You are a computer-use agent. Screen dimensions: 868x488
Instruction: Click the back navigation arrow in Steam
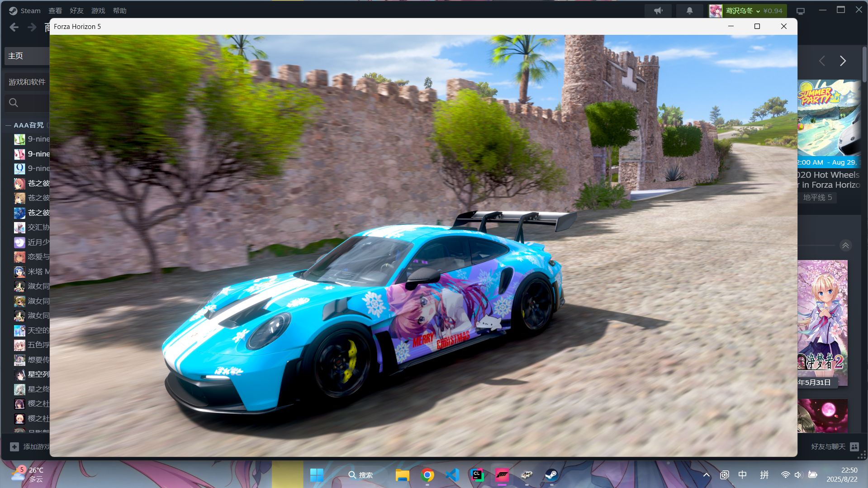[x=14, y=28]
